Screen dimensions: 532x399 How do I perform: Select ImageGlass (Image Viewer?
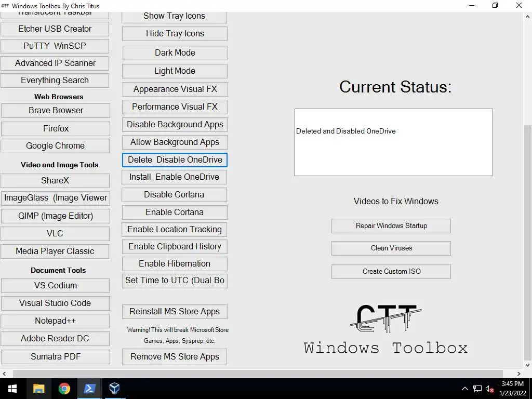click(x=56, y=198)
